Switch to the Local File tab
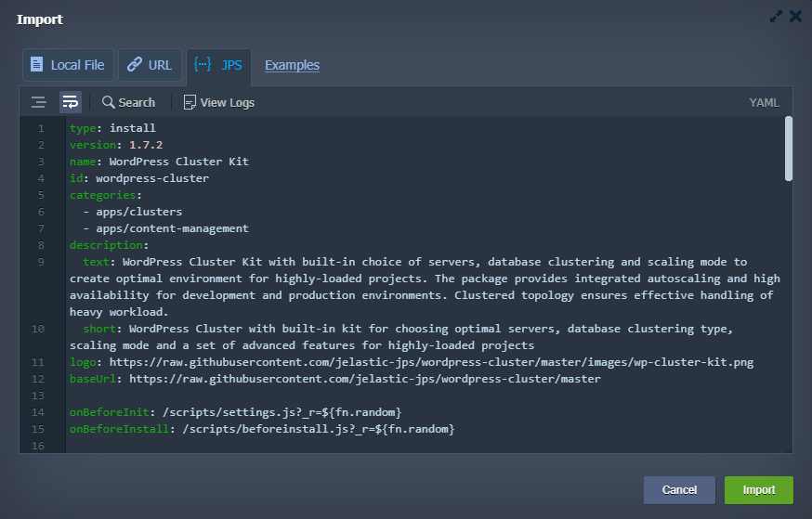Viewport: 812px width, 519px height. [x=68, y=65]
